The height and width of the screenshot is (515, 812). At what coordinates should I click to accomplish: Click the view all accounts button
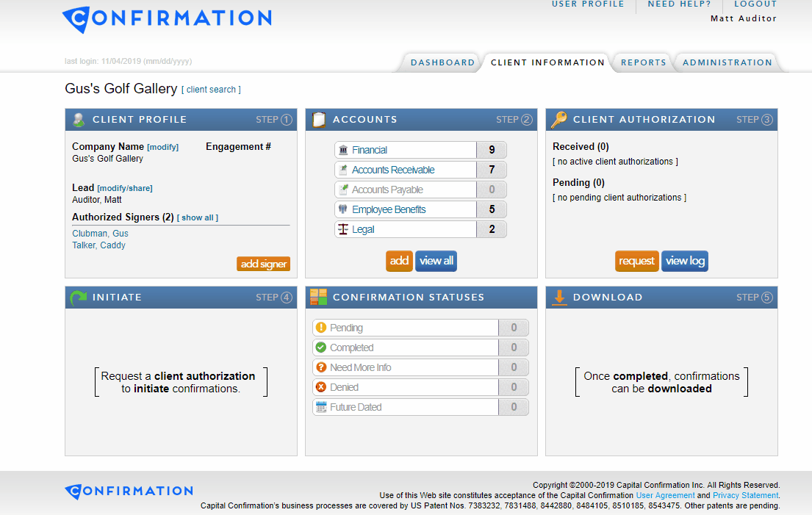(x=436, y=261)
